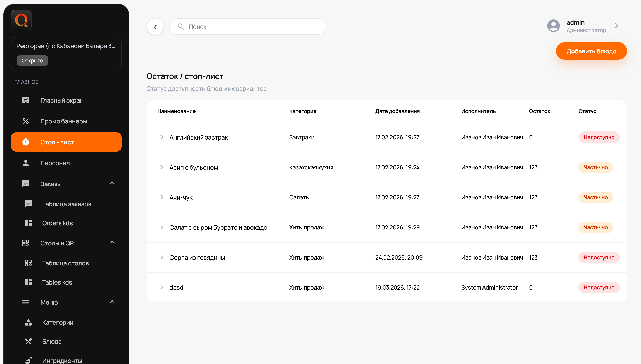Open Таблица заказов menu item
The height and width of the screenshot is (364, 641).
click(66, 204)
